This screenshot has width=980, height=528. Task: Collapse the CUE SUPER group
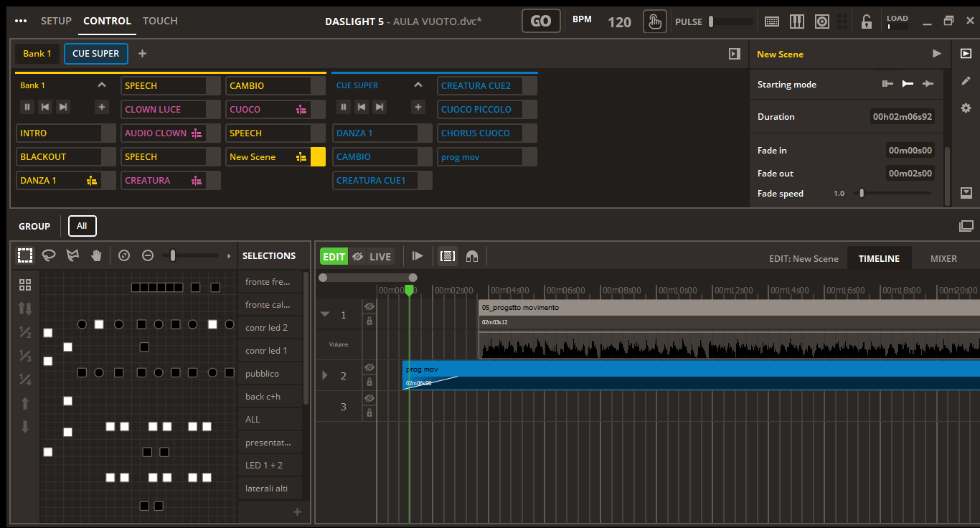[418, 85]
